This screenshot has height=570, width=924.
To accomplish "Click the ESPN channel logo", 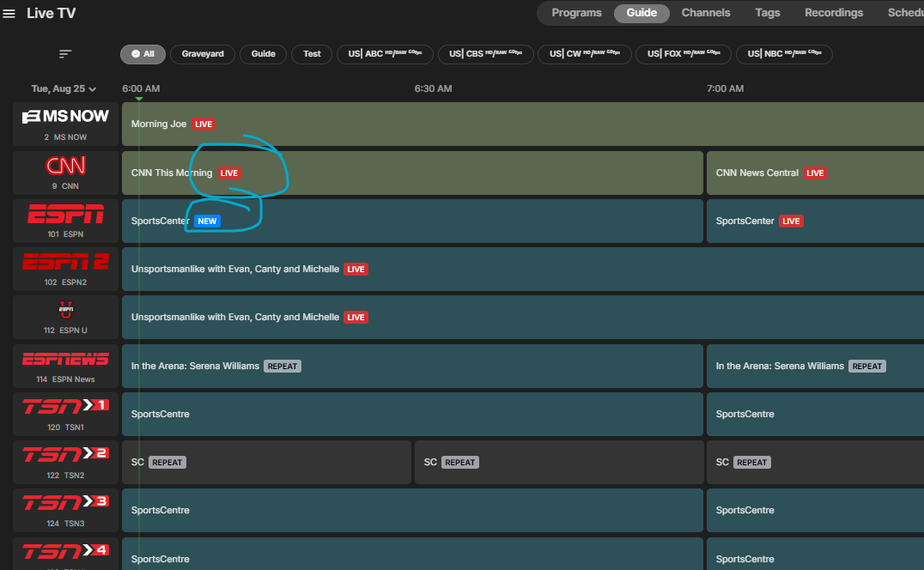I will tap(65, 214).
